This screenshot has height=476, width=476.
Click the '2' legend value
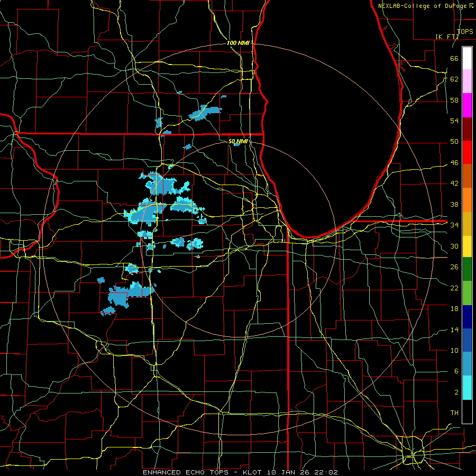click(456, 392)
